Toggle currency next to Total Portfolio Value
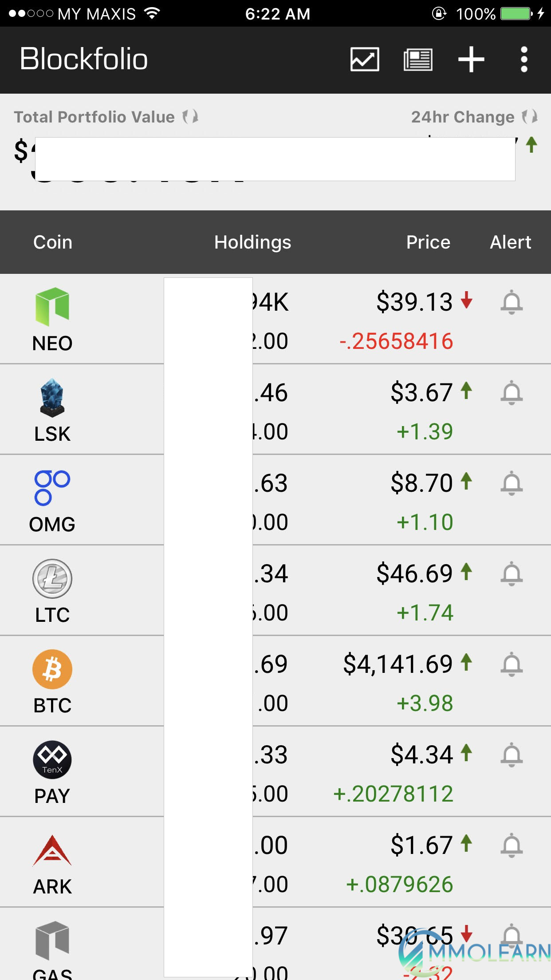Screen dimensions: 551x980 coord(190,117)
